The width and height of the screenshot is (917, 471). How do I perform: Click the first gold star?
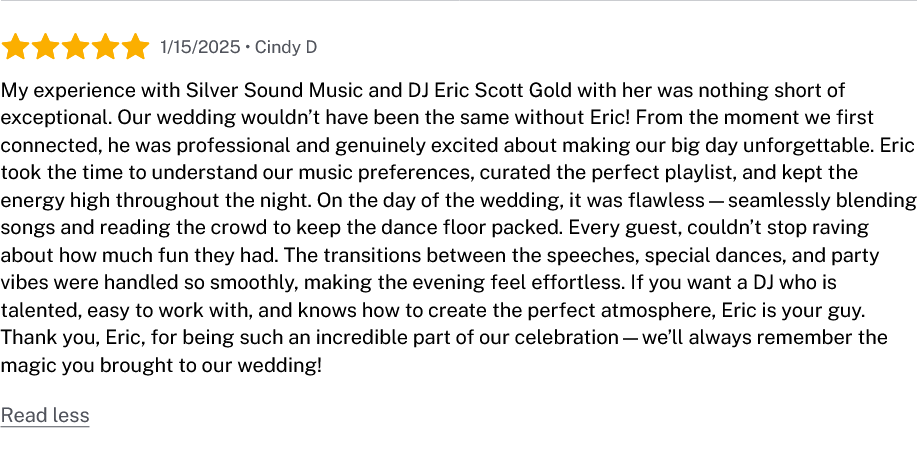15,47
